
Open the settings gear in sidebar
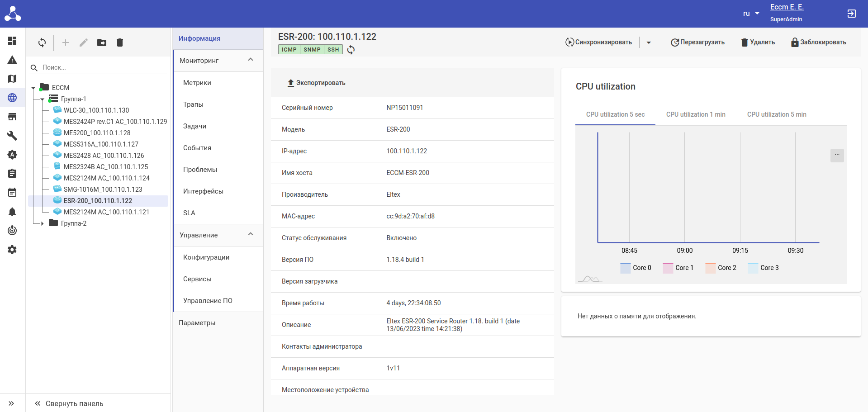(12, 250)
